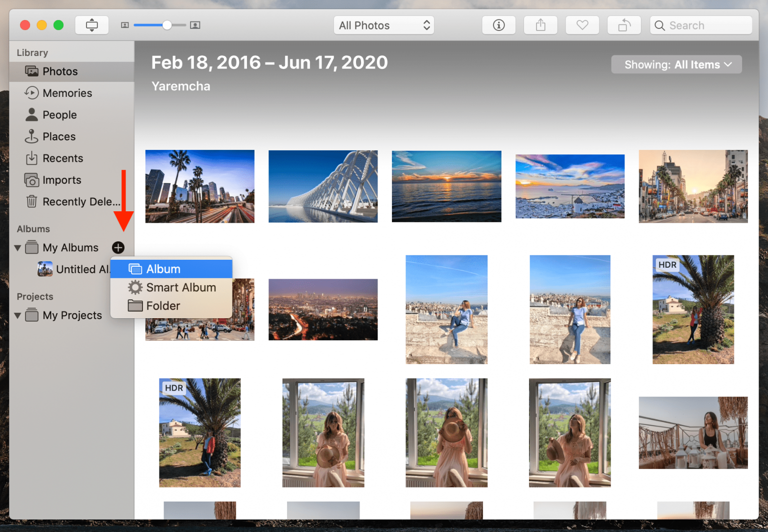Open the Showing: All Items filter dropdown
The width and height of the screenshot is (768, 532).
click(x=676, y=64)
